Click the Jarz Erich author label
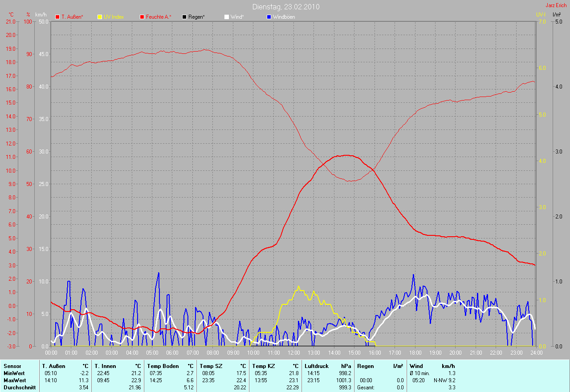The width and height of the screenshot is (570, 392). (x=556, y=5)
